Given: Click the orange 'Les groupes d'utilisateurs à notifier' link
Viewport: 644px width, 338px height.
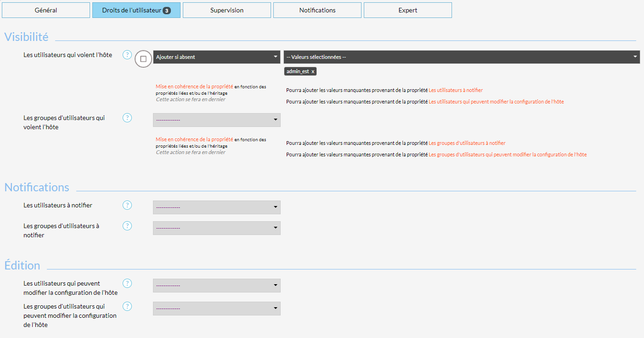Looking at the screenshot, I should 467,143.
